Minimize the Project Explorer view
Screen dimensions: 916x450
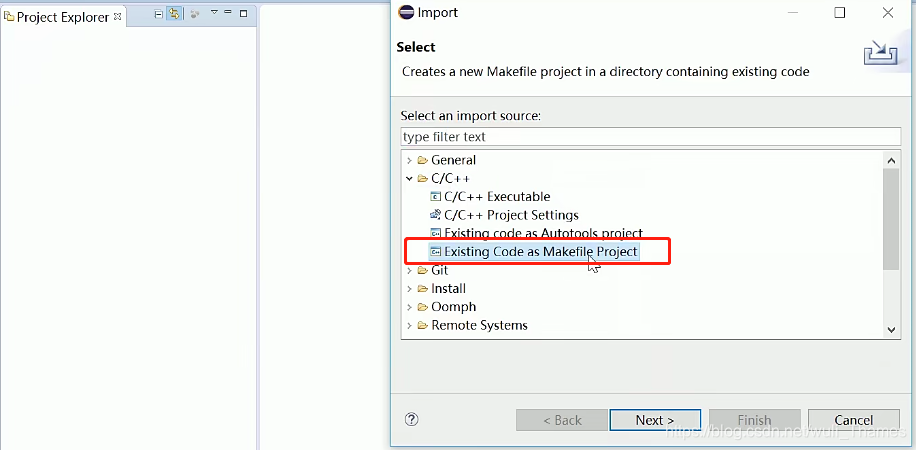click(x=228, y=12)
